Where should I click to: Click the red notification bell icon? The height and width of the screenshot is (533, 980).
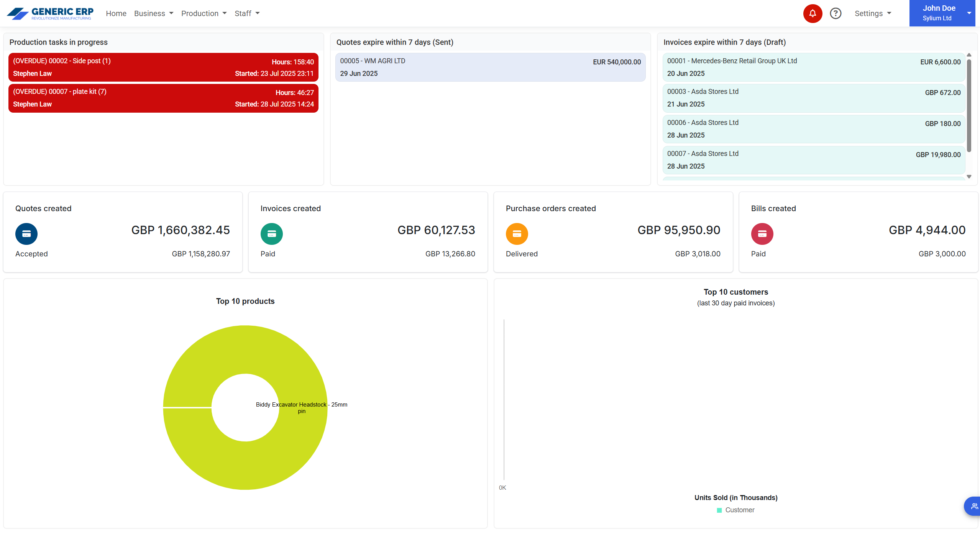812,14
